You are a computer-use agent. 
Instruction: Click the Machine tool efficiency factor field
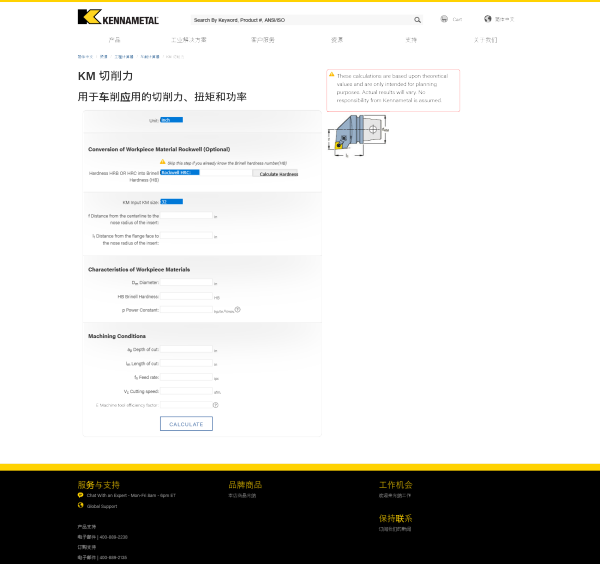pyautogui.click(x=186, y=405)
